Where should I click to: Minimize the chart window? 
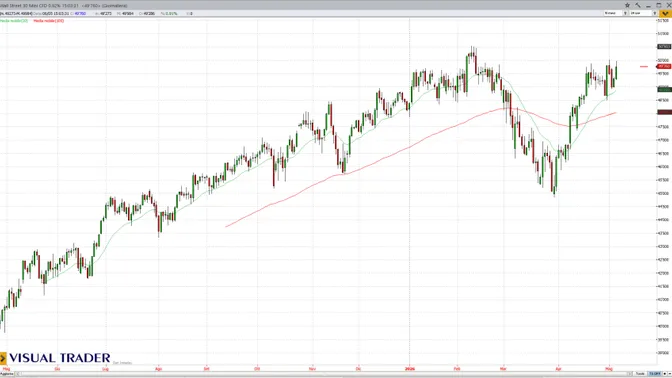[x=648, y=6]
